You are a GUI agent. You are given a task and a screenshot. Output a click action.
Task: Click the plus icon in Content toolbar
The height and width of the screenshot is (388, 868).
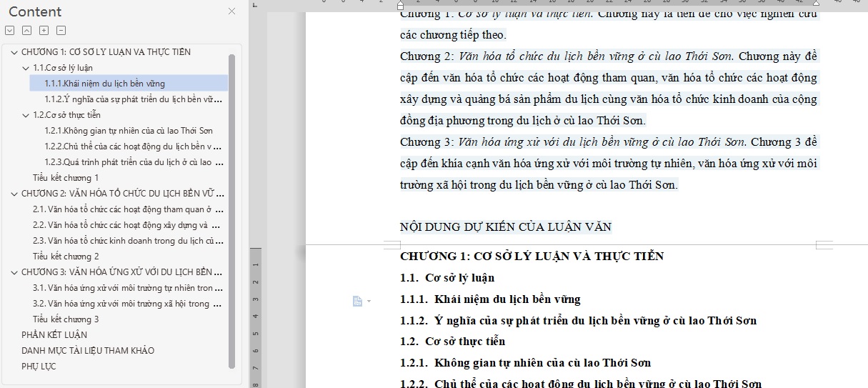pyautogui.click(x=44, y=30)
